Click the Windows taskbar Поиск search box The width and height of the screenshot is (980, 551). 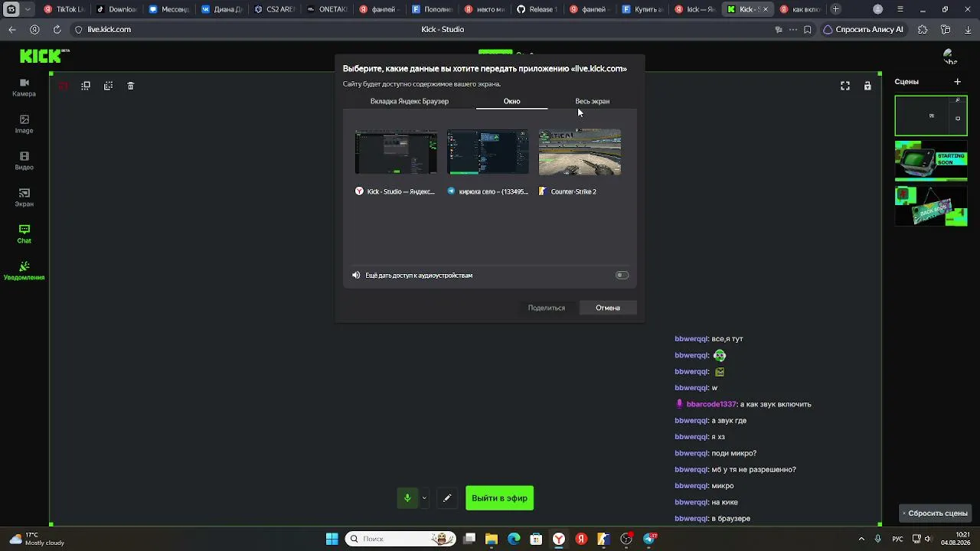(x=400, y=539)
